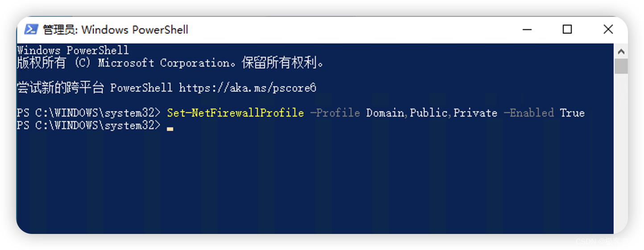Click the Microsoft Corporation copyright line
The height and width of the screenshot is (250, 644).
tap(170, 63)
